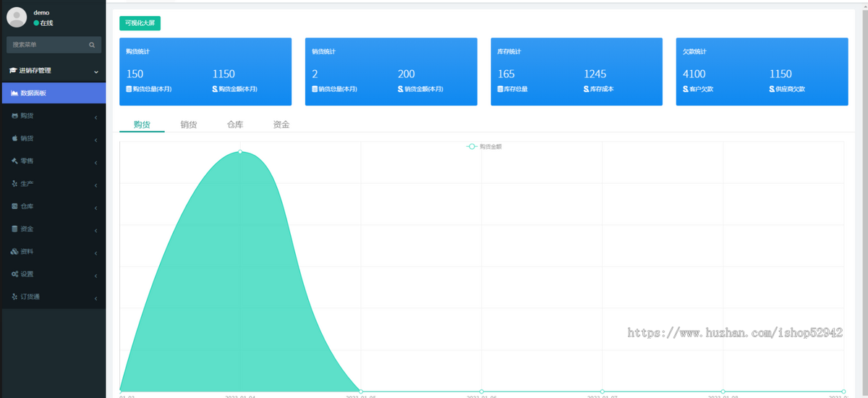Click the value 4100 in 欠款统计
868x398 pixels.
[694, 74]
